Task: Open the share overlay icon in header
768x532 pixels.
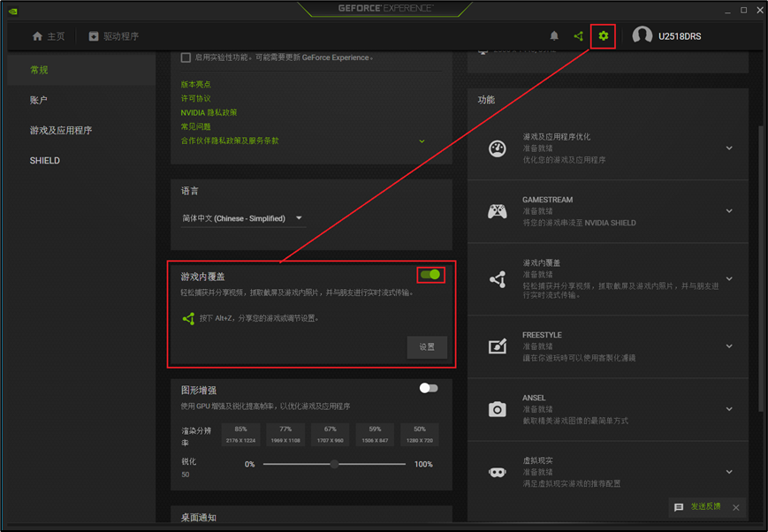Action: point(579,35)
